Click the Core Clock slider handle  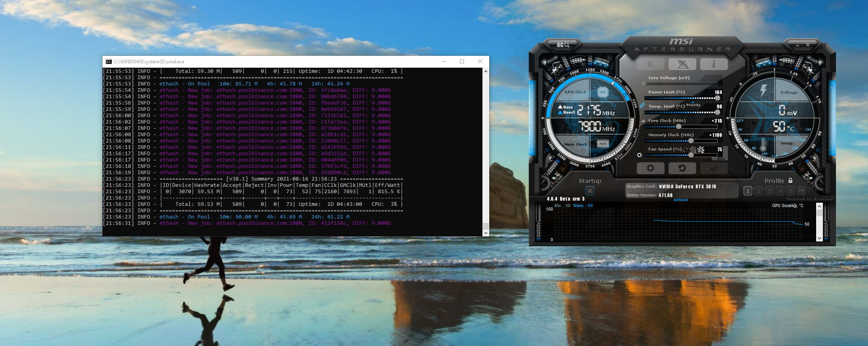click(679, 127)
